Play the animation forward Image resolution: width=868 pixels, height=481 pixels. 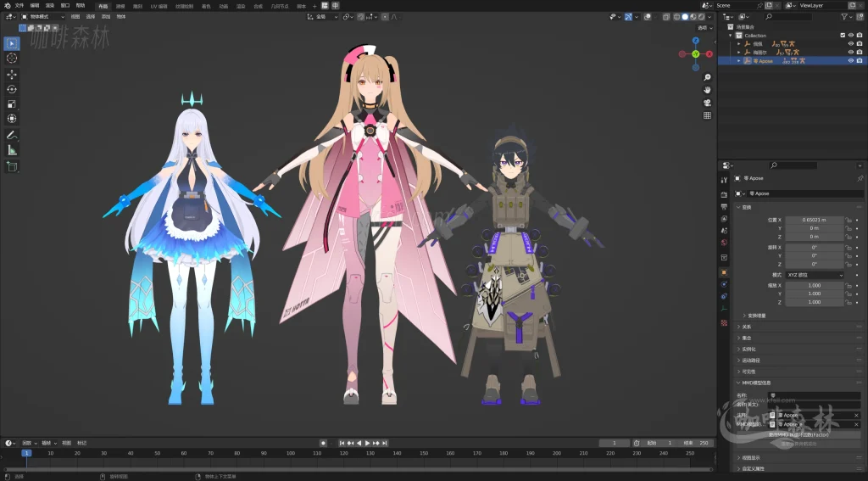pos(368,444)
